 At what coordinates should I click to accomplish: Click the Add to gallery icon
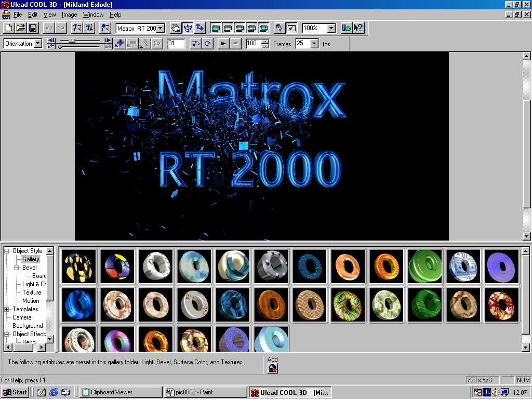[x=272, y=368]
